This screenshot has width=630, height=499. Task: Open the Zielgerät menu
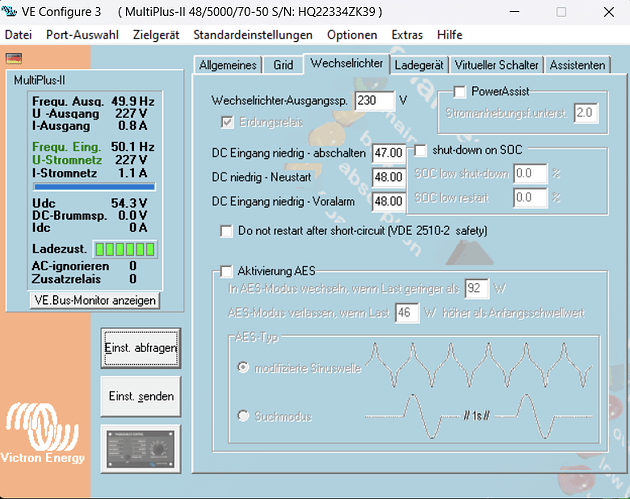[x=156, y=35]
